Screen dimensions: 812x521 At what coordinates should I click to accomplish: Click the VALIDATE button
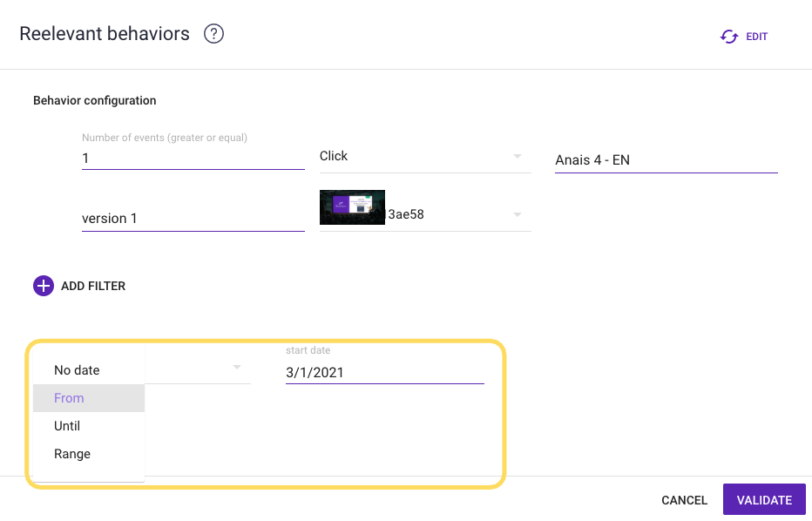coord(764,500)
